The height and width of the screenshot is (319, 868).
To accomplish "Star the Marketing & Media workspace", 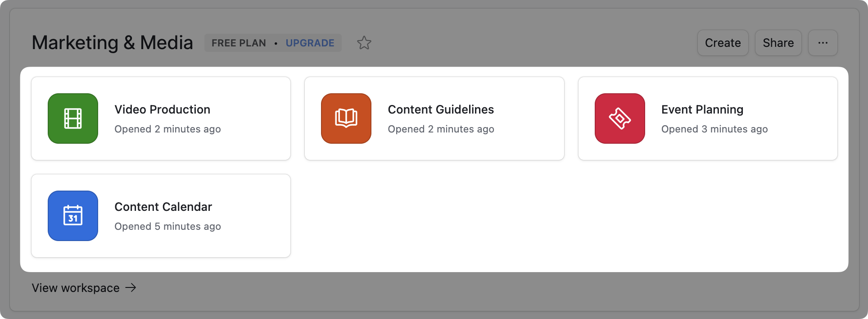I will tap(364, 43).
